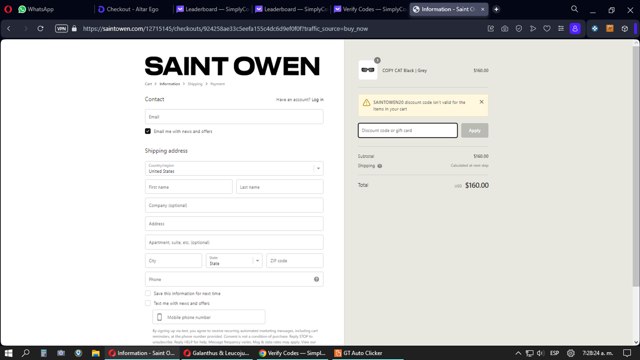Image resolution: width=640 pixels, height=360 pixels.
Task: Open the ad blocker shield icon
Action: [x=519, y=29]
